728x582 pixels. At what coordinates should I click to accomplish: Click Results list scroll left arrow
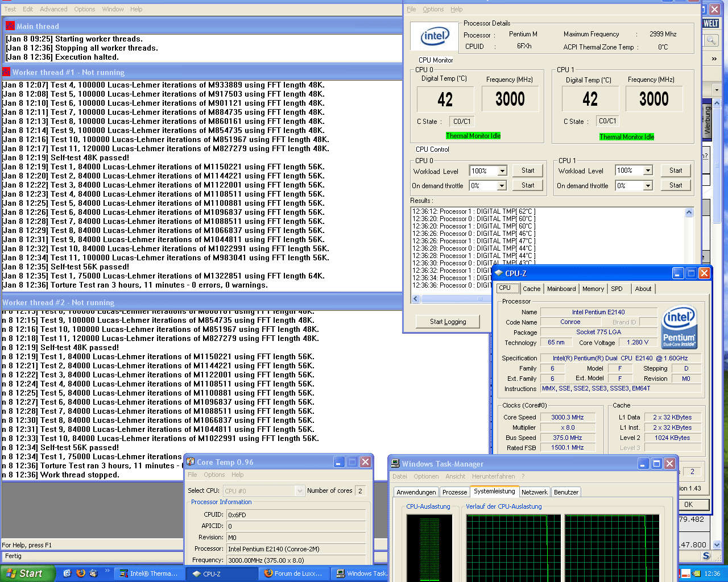coord(416,298)
